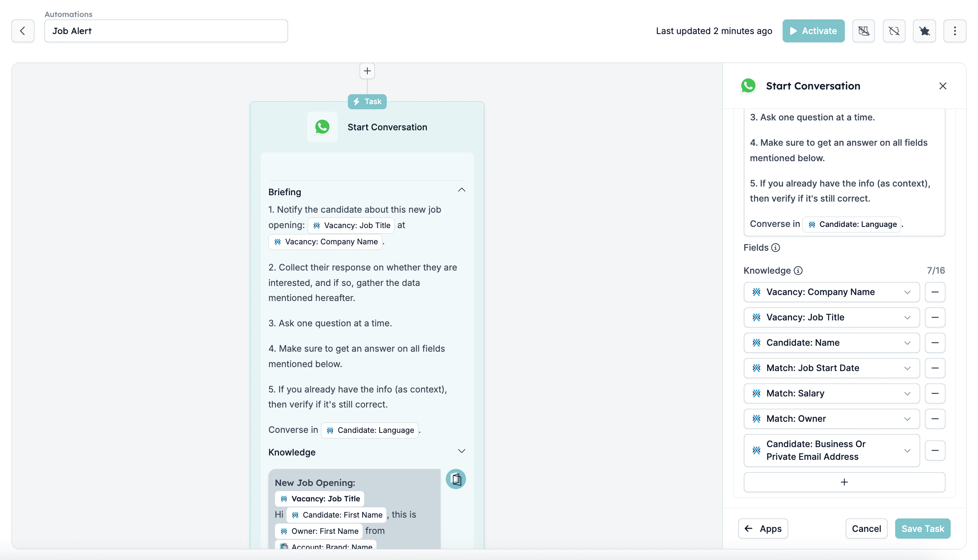Add a step with the plus above Task
978x560 pixels.
[x=367, y=71]
